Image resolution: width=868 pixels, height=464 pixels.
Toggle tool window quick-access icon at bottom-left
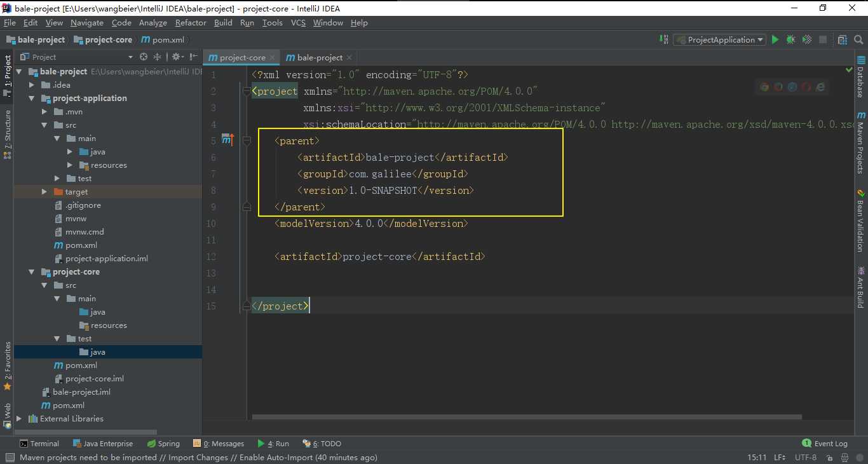point(9,458)
